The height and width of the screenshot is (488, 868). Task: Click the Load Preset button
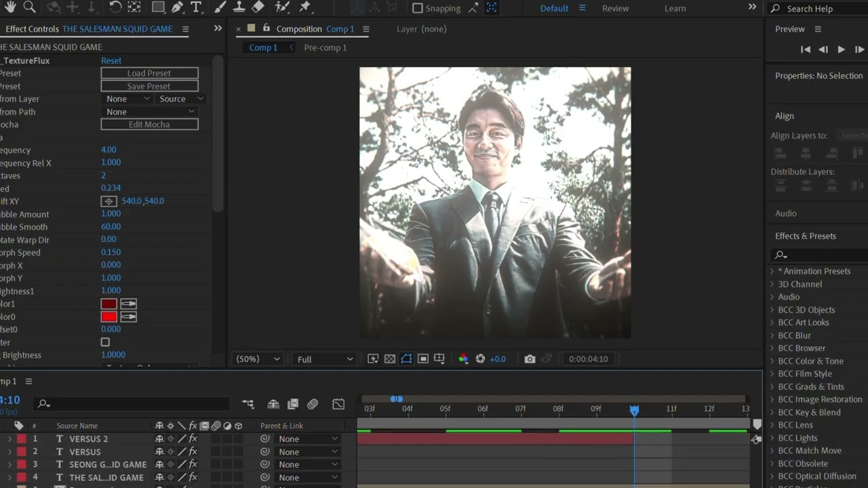(149, 73)
